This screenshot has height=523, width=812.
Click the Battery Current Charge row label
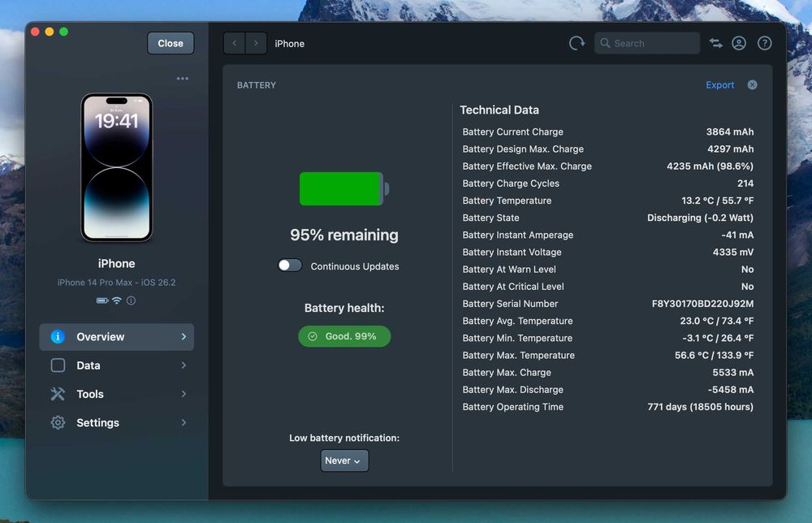512,132
